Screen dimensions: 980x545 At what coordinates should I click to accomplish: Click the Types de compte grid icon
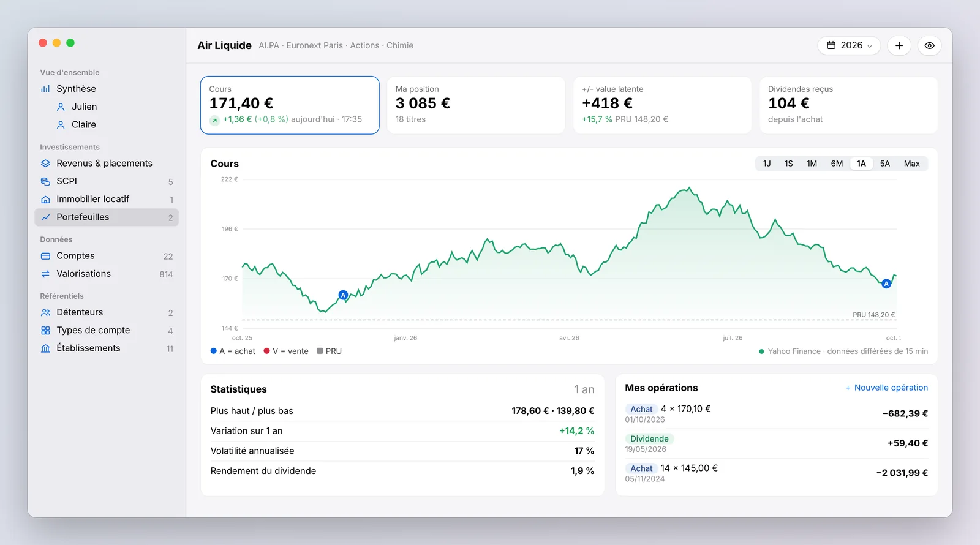[45, 330]
